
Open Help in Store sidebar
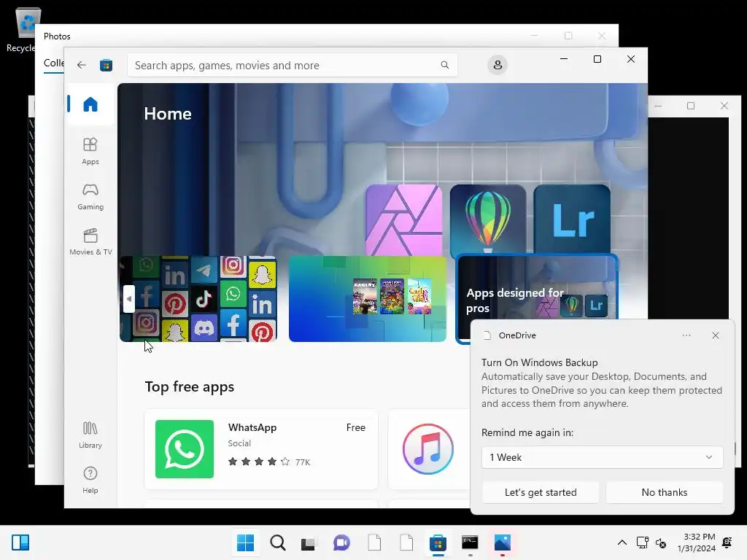pos(90,480)
